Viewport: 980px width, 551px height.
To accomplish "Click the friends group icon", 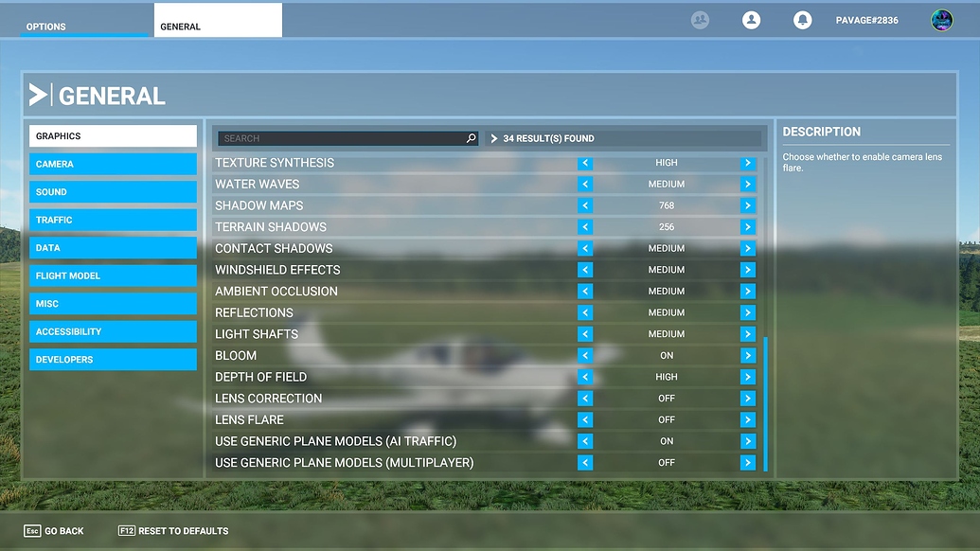I will point(700,19).
